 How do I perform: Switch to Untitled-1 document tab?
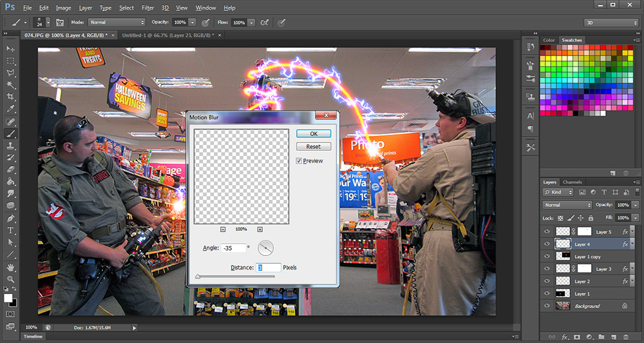click(x=167, y=35)
